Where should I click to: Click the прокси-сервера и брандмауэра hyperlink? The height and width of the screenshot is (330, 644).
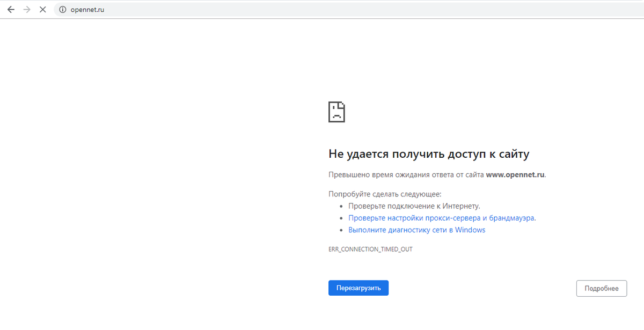click(x=441, y=217)
